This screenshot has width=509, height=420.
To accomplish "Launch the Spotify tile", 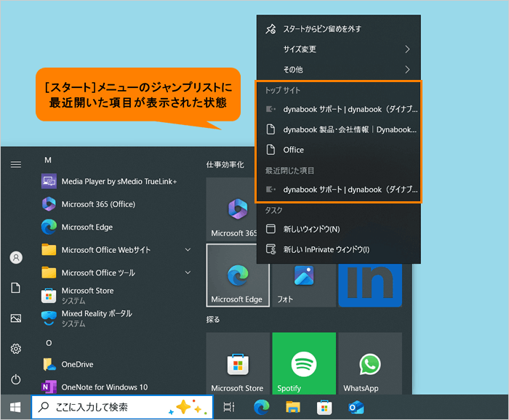I will point(304,363).
